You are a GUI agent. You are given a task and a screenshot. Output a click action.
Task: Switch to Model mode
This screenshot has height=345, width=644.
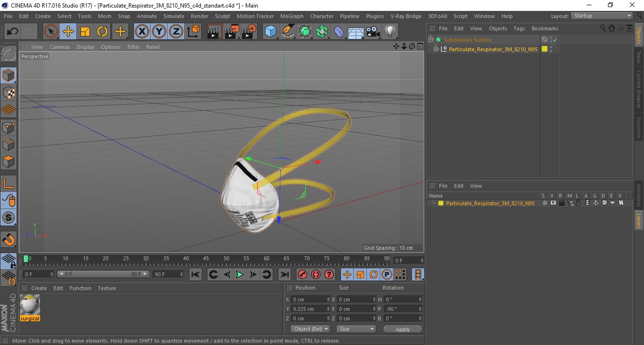[x=9, y=75]
